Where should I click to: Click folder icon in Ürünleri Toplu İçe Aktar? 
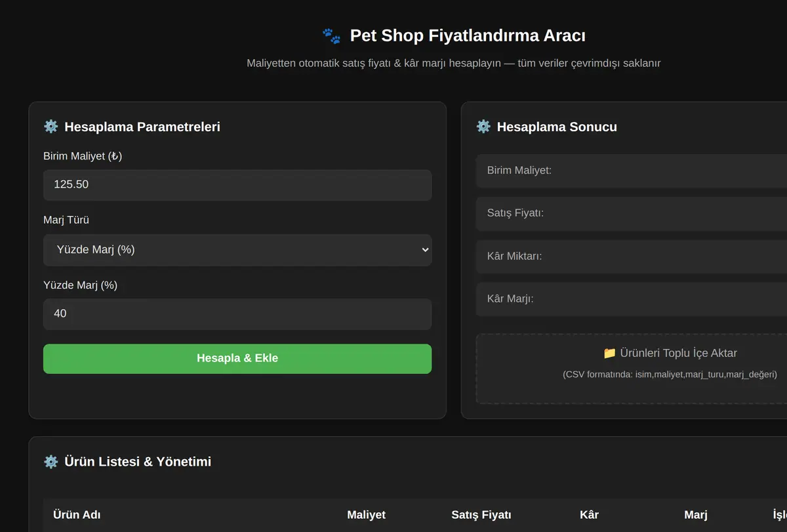coord(609,353)
